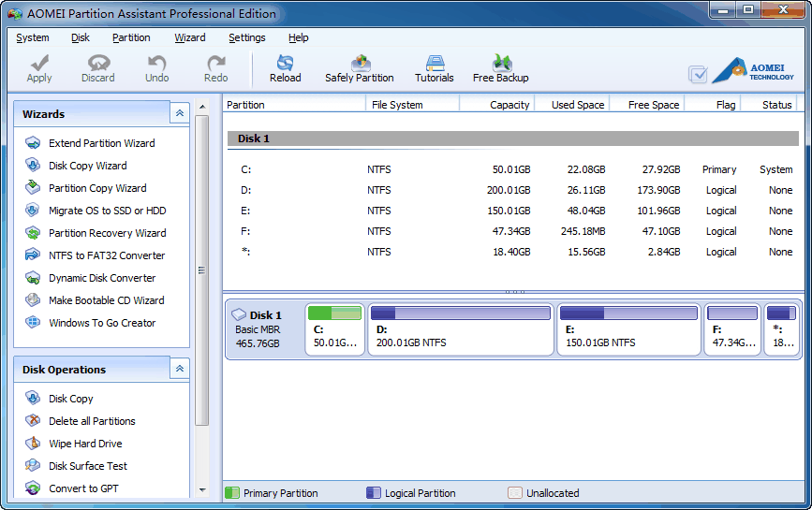Click sidebar scrollbar up arrow
Viewport: 812px width, 510px height.
(202, 107)
